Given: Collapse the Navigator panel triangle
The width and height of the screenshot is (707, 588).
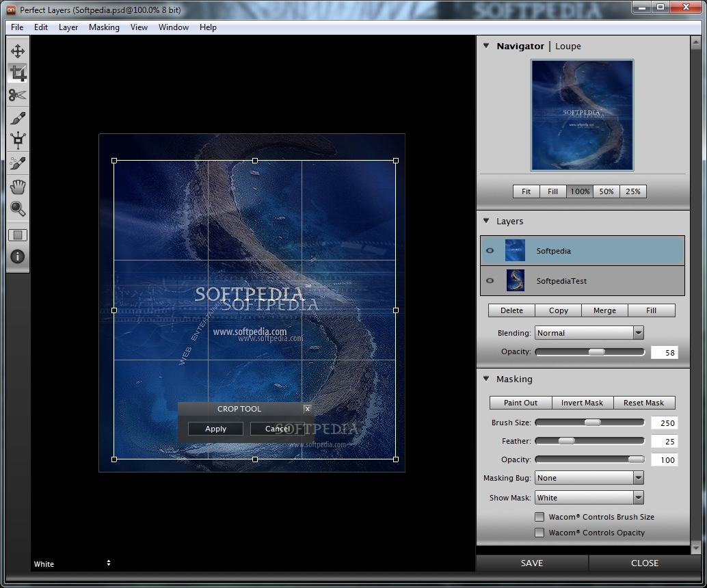Looking at the screenshot, I should [x=486, y=46].
